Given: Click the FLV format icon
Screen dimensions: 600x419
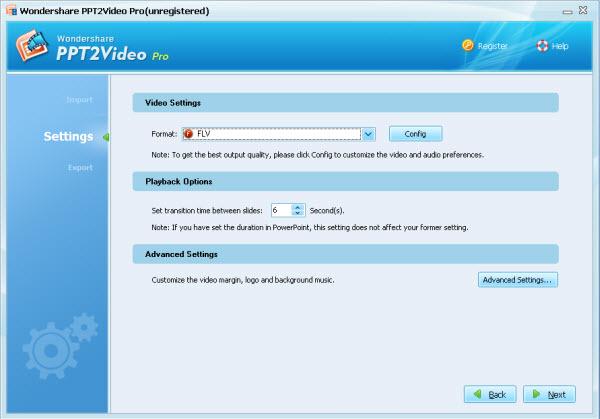Looking at the screenshot, I should pos(188,134).
